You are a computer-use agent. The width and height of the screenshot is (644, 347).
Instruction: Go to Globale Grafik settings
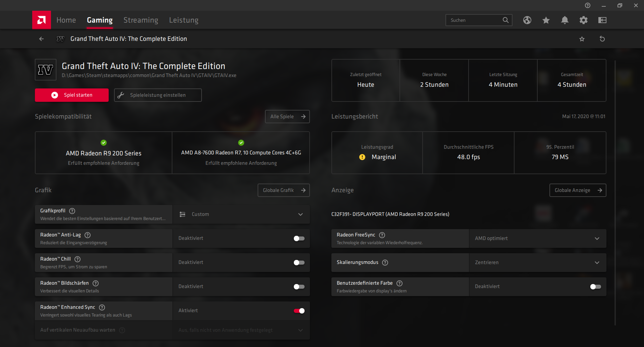284,190
